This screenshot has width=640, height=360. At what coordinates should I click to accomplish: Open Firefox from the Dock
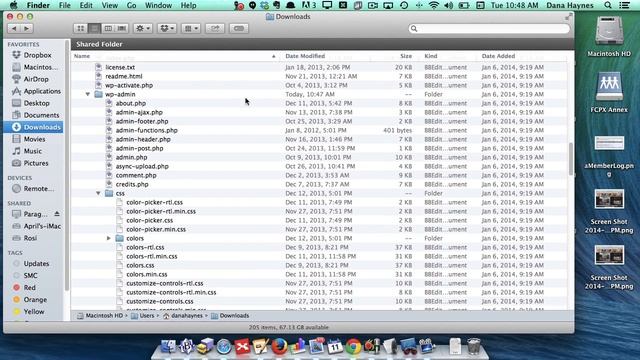point(280,347)
